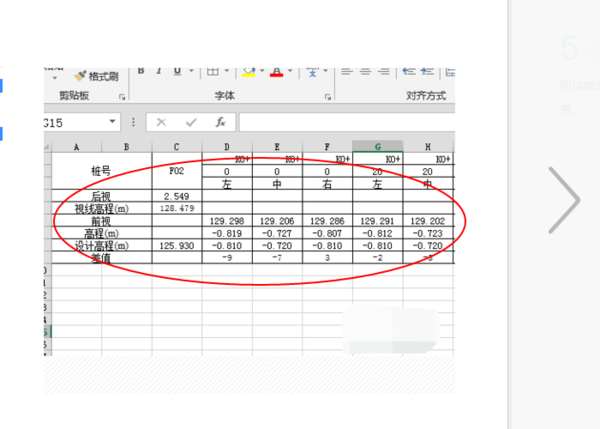600x429 pixels.
Task: Toggle underline formatting
Action: pyautogui.click(x=177, y=72)
